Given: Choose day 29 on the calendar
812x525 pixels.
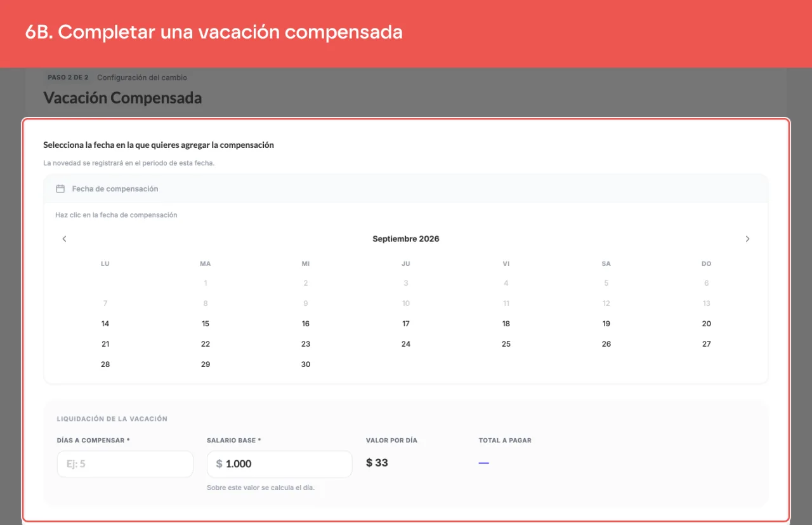Looking at the screenshot, I should point(206,364).
